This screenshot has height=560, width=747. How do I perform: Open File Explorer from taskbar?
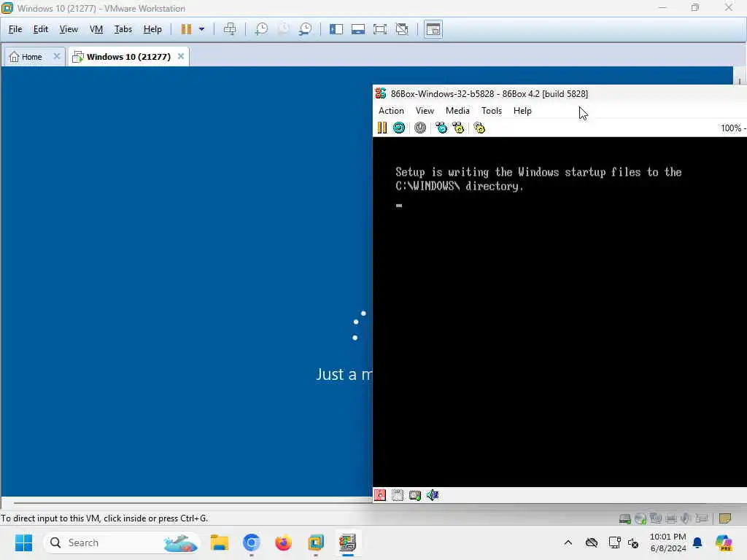pos(220,542)
